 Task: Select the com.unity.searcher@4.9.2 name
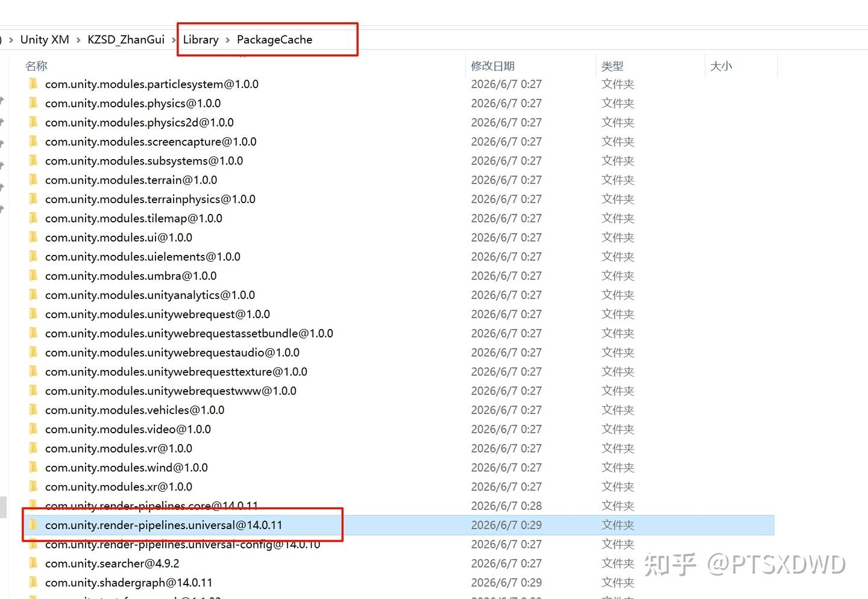coord(112,564)
